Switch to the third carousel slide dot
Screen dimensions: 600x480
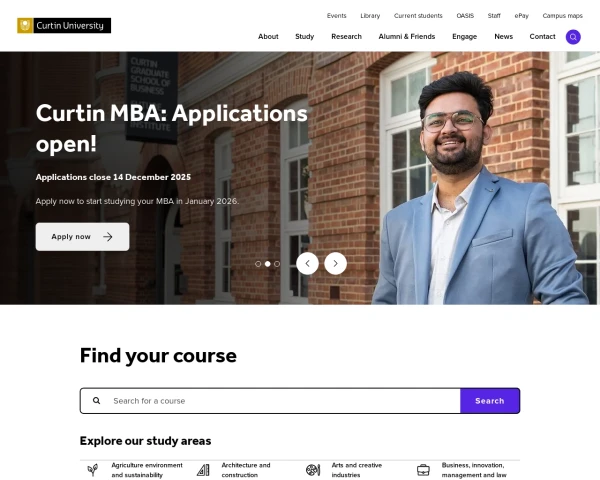(x=277, y=264)
